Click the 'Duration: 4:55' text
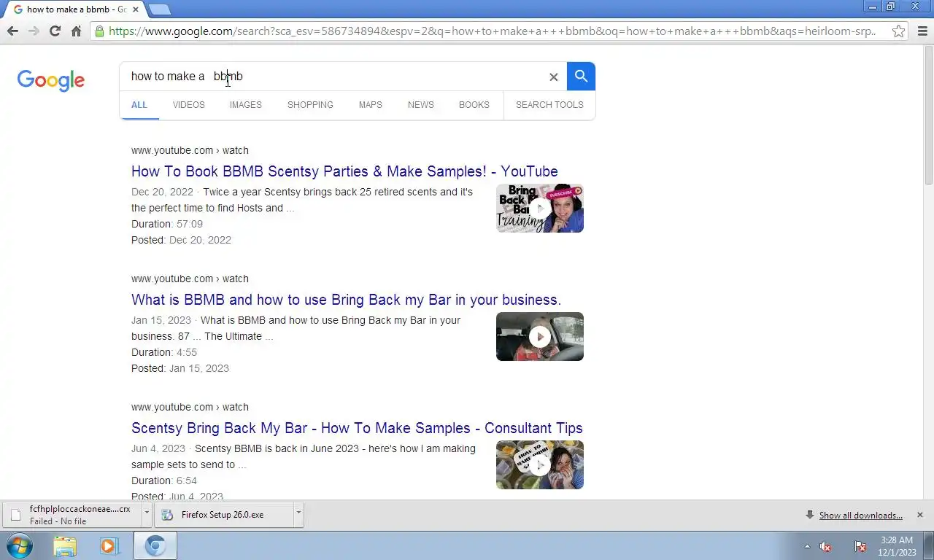The height and width of the screenshot is (560, 934). 164,352
